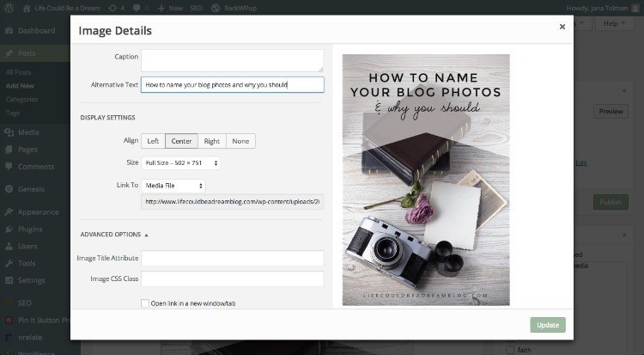This screenshot has width=644, height=355.
Task: Click the Publish button behind dialog
Action: click(x=611, y=202)
